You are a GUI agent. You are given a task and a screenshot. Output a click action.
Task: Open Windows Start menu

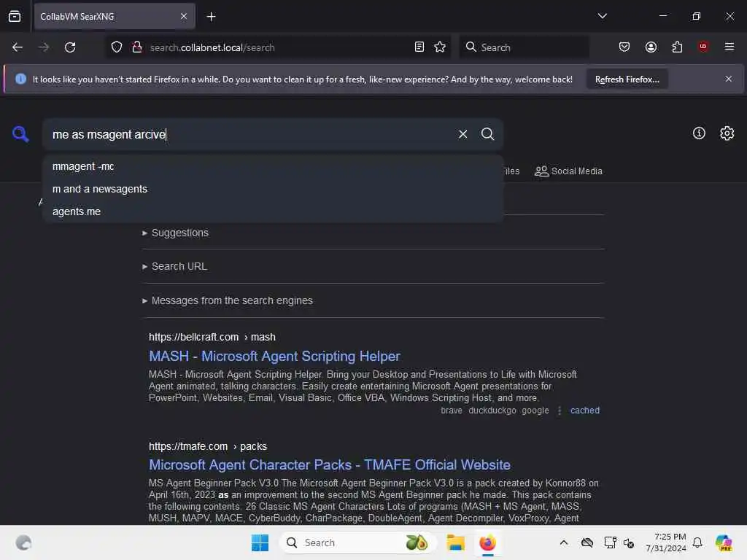260,542
